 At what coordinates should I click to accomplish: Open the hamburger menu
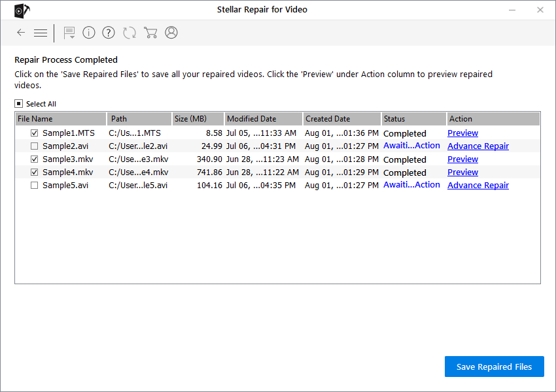[41, 33]
